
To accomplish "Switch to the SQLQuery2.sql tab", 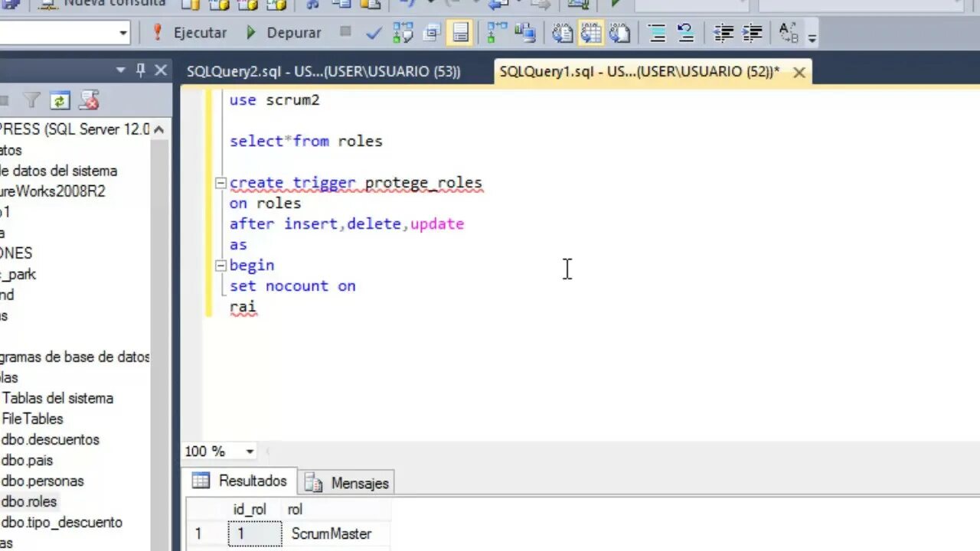I will click(324, 72).
